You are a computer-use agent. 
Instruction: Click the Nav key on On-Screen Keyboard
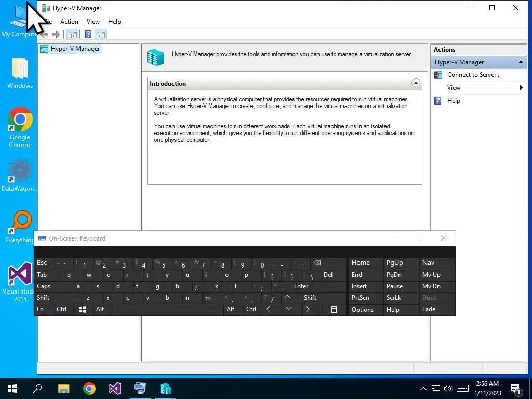(437, 263)
